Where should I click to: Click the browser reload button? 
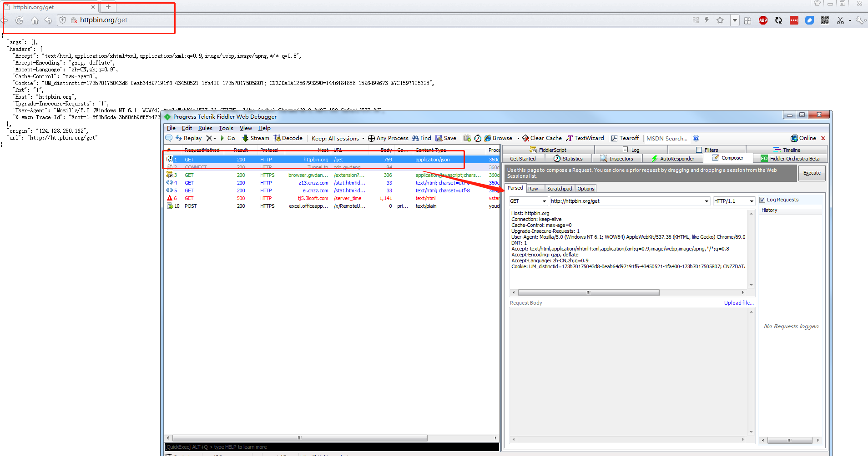[19, 20]
